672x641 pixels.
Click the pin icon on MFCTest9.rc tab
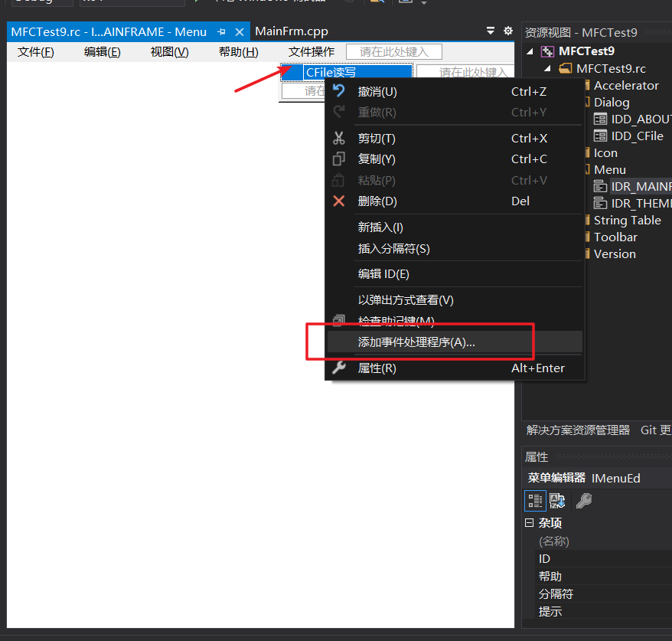(x=221, y=31)
